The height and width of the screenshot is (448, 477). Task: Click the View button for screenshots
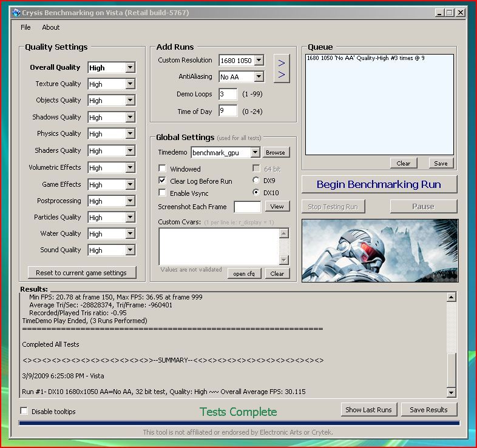tap(277, 206)
